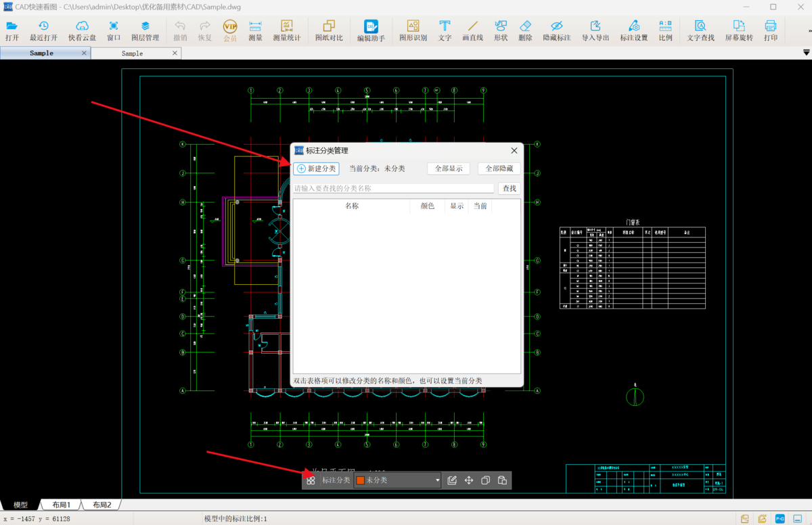The width and height of the screenshot is (812, 525).
Task: Expand the toolbar overflow chevron
Action: click(807, 31)
